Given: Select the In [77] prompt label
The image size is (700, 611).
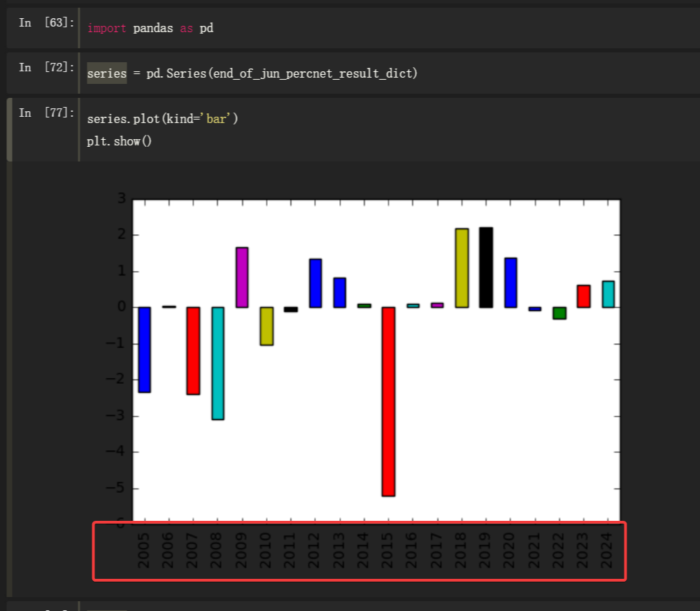Looking at the screenshot, I should tap(46, 113).
